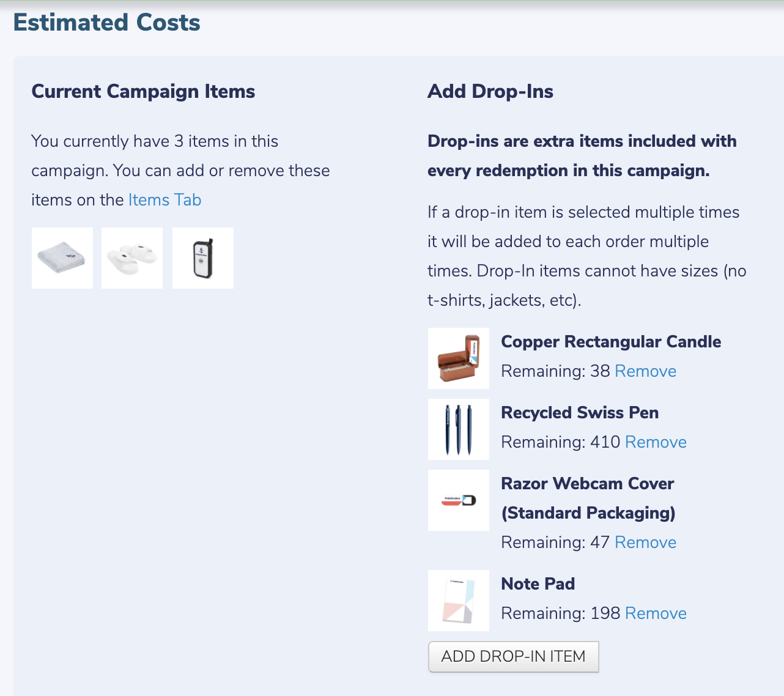Click the Note Pad product image
This screenshot has width=784, height=696.
(459, 601)
